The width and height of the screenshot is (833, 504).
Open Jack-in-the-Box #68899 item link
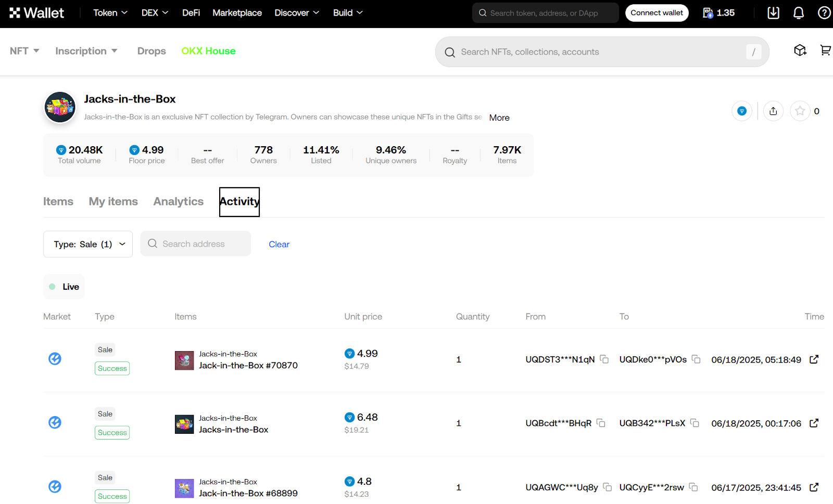(248, 493)
